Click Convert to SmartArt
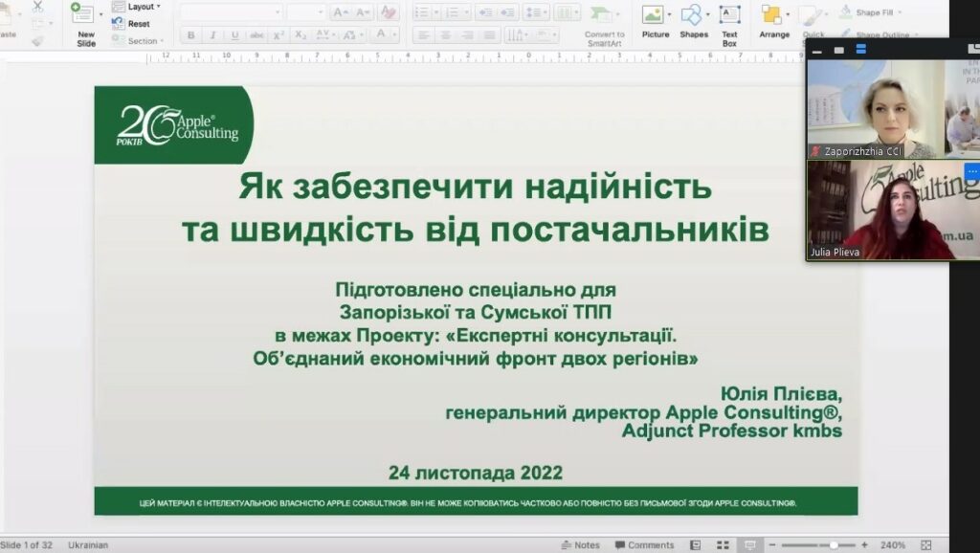 [604, 25]
